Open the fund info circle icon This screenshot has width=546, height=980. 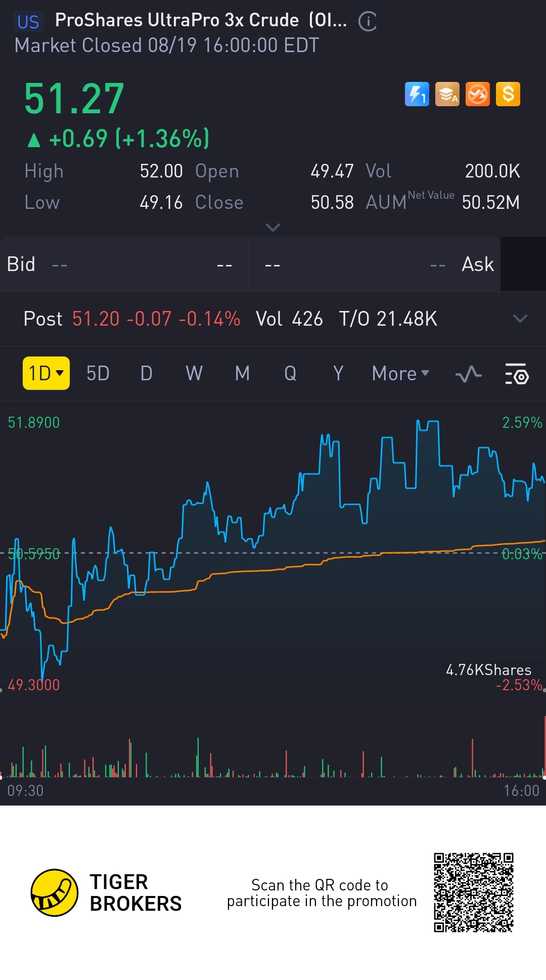[368, 21]
